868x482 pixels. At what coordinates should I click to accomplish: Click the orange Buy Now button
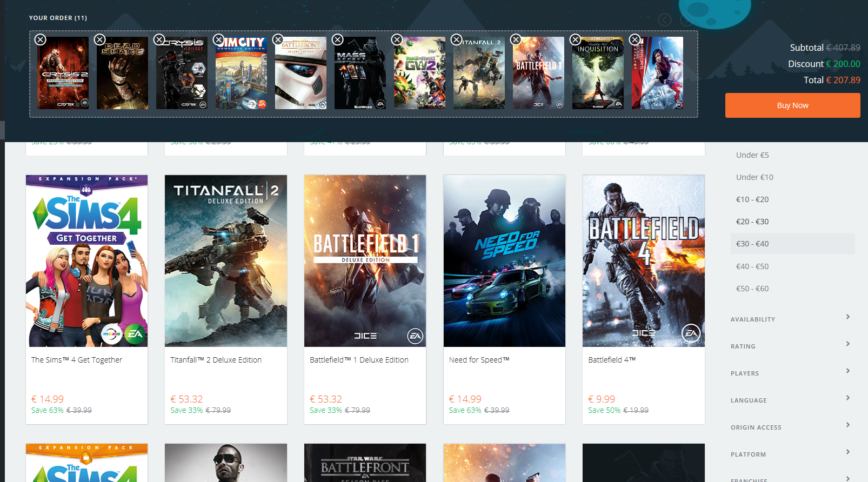pyautogui.click(x=792, y=105)
